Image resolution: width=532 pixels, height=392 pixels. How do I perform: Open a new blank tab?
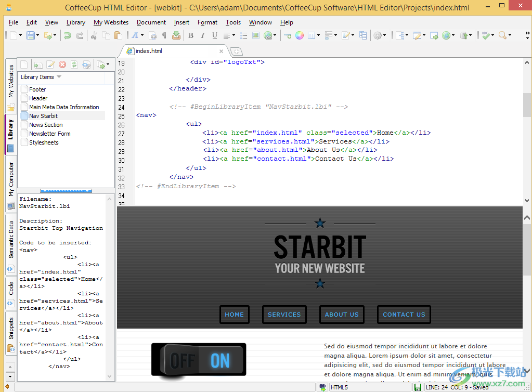(x=237, y=51)
